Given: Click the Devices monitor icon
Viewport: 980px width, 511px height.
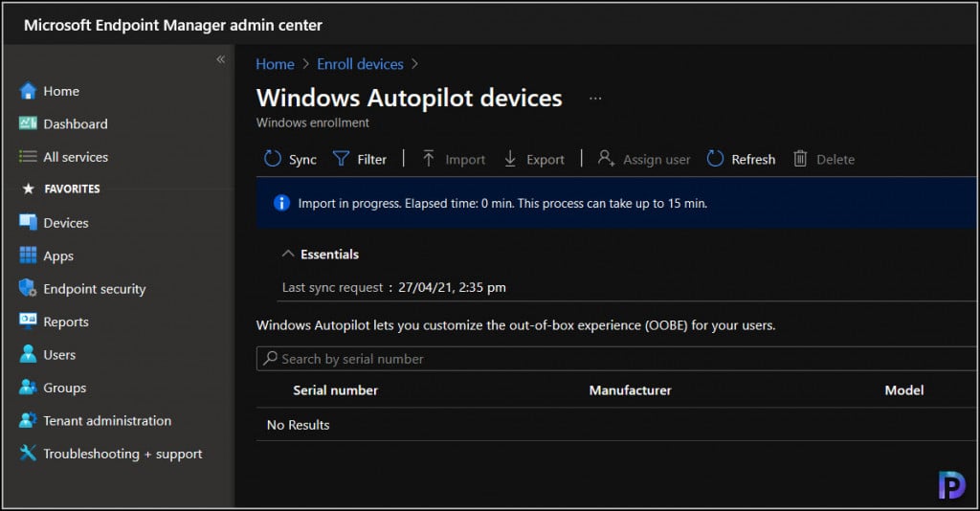Looking at the screenshot, I should pos(28,222).
